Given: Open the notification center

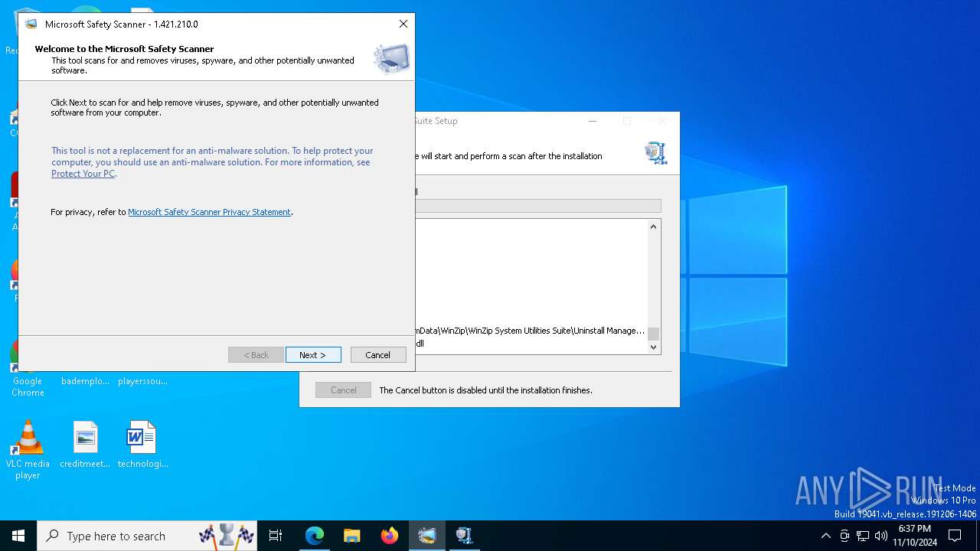Looking at the screenshot, I should (x=955, y=536).
